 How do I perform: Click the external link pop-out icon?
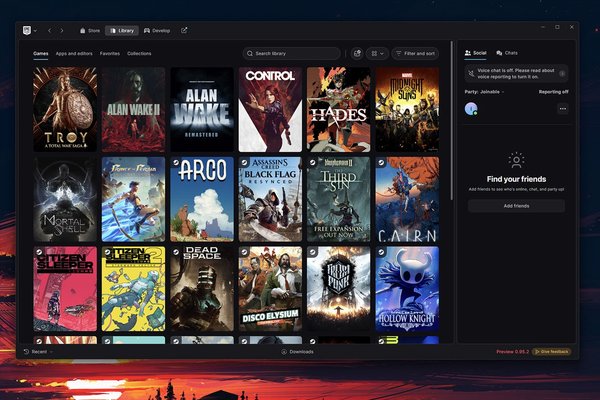pyautogui.click(x=184, y=30)
